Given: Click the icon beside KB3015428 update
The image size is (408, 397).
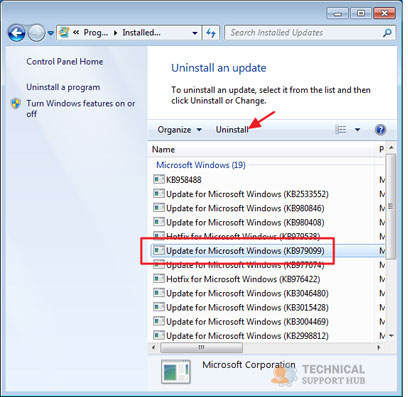Looking at the screenshot, I should (x=159, y=307).
